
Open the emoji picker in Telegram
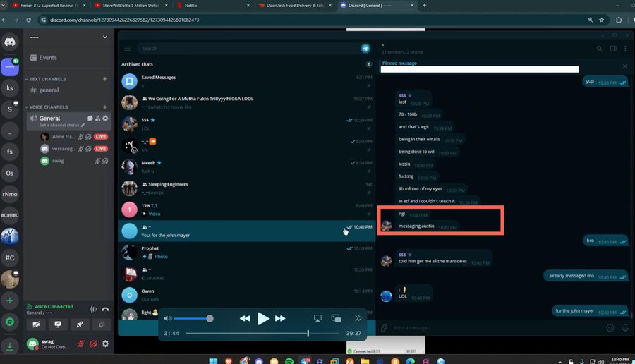[x=610, y=327]
